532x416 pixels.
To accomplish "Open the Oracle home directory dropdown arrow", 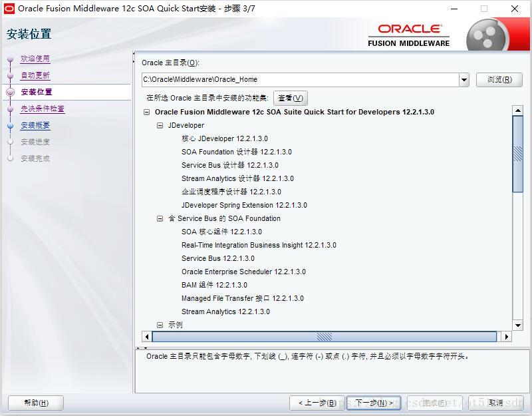I will [464, 80].
